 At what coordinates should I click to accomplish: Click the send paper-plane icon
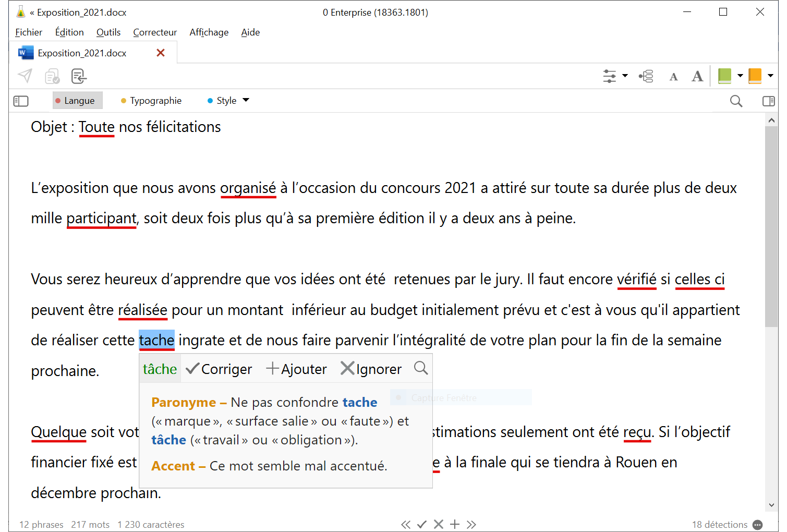pos(25,76)
